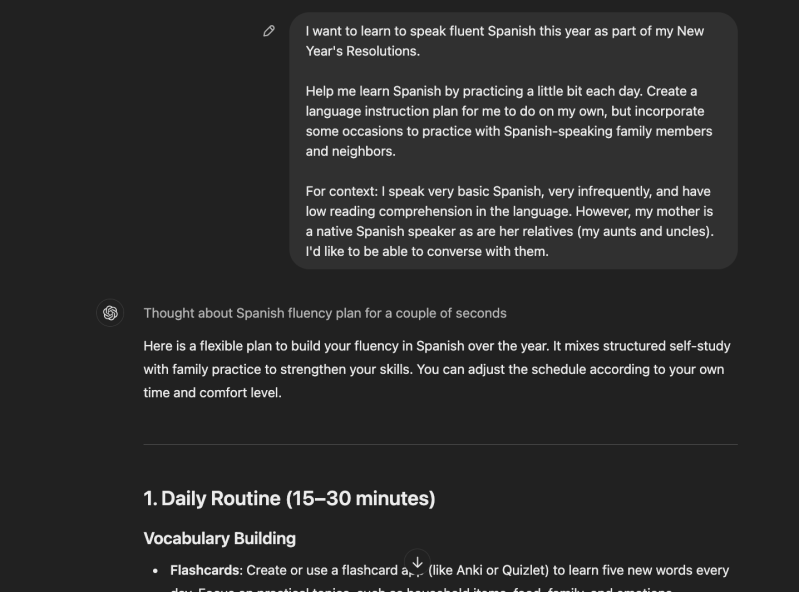Viewport: 799px width, 592px height.
Task: Click the 'time and comfort level.' line
Action: point(213,392)
